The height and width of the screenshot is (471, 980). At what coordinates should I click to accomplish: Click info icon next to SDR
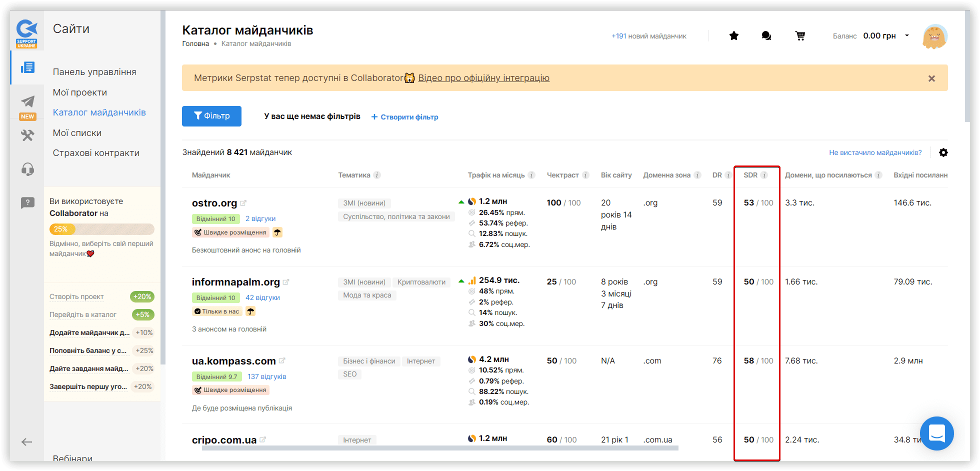click(x=764, y=175)
